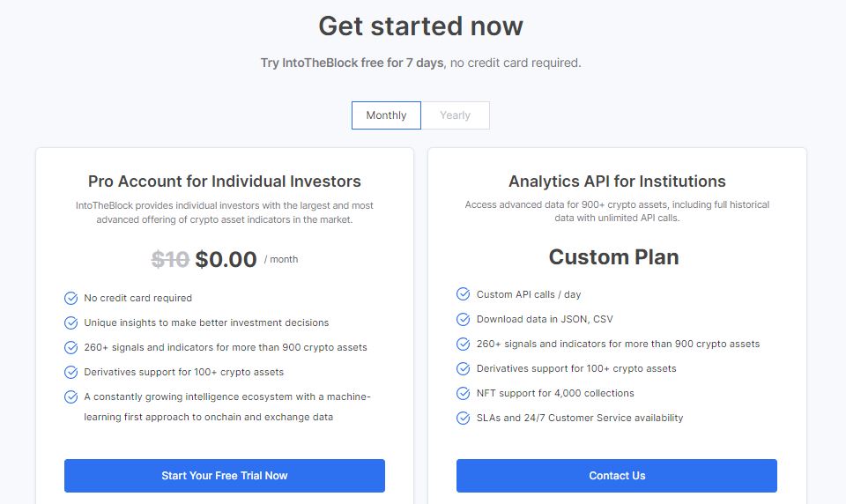The height and width of the screenshot is (504, 846).
Task: Click the $0.00 monthly price
Action: (226, 260)
